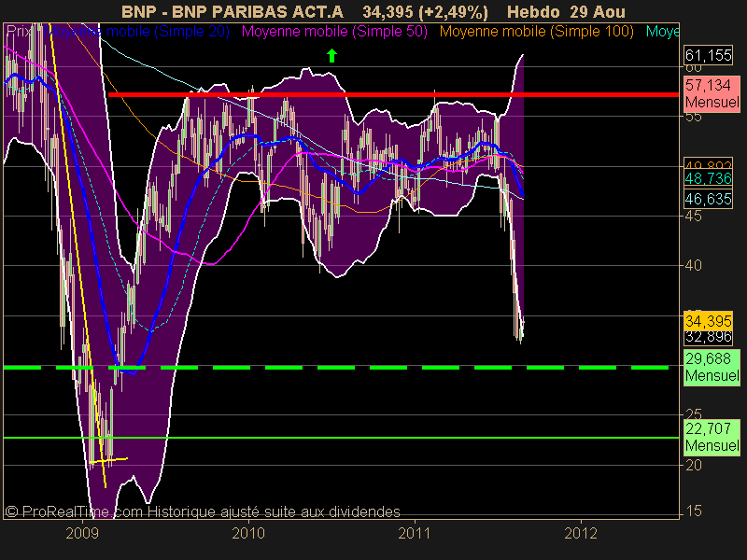Viewport: 747px width, 560px height.
Task: Click the red 57,134 Mensuel resistance label
Action: point(712,94)
